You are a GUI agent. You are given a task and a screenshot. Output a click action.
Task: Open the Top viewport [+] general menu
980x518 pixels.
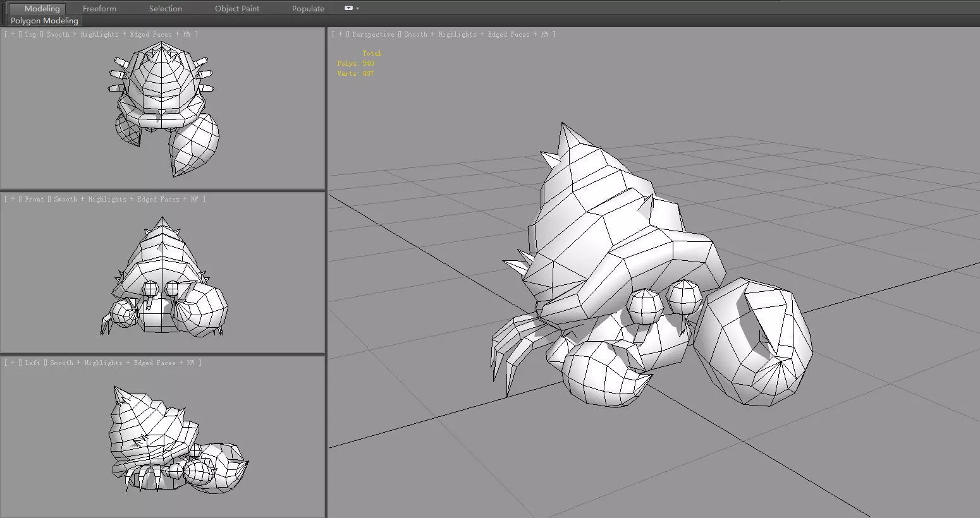tap(13, 34)
